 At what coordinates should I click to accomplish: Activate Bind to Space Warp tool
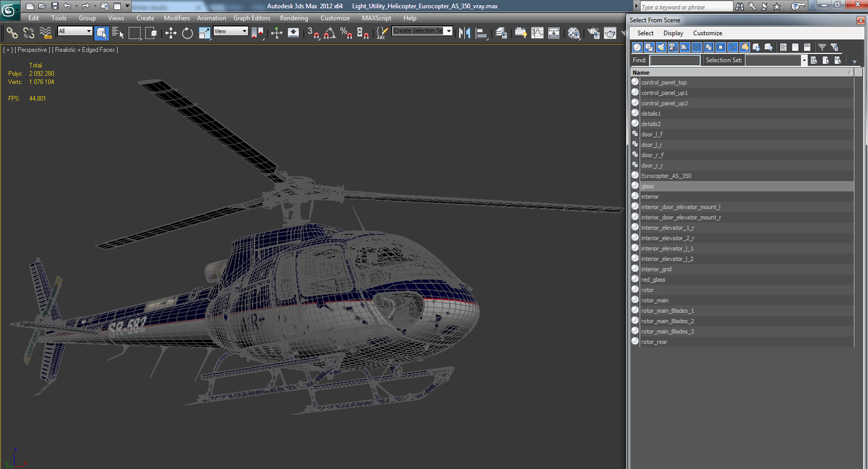click(x=45, y=33)
